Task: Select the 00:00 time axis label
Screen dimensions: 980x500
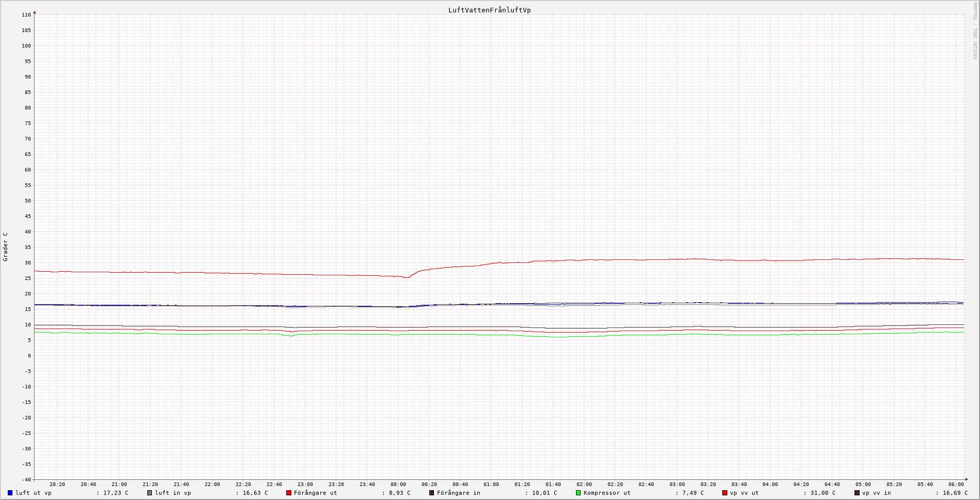Action: coord(398,485)
